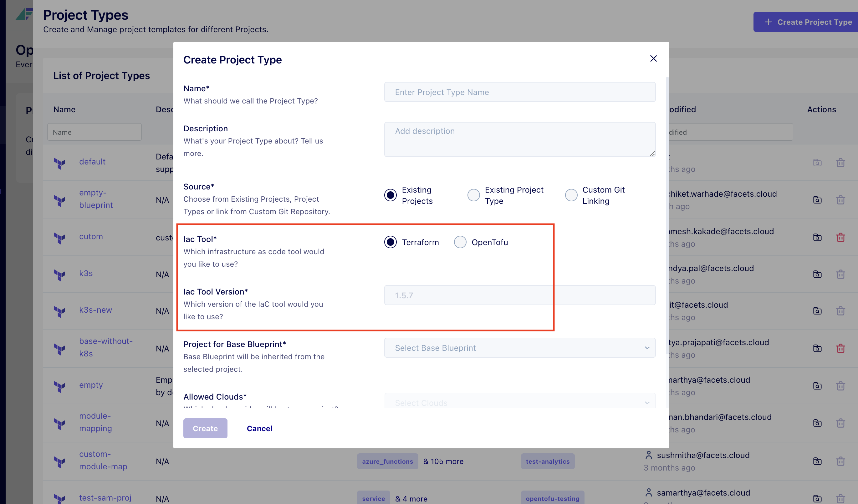The width and height of the screenshot is (858, 504).
Task: Click the clone icon in module-mapping row
Action: click(817, 423)
